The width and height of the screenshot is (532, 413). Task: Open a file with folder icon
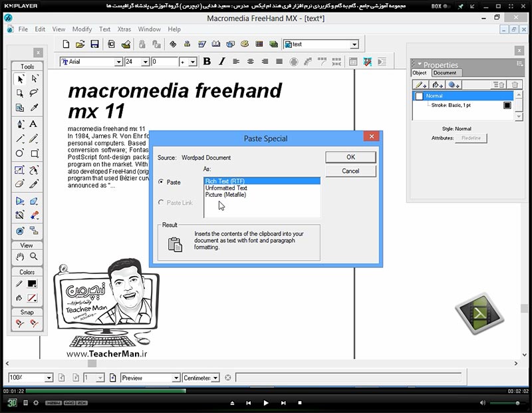click(80, 44)
